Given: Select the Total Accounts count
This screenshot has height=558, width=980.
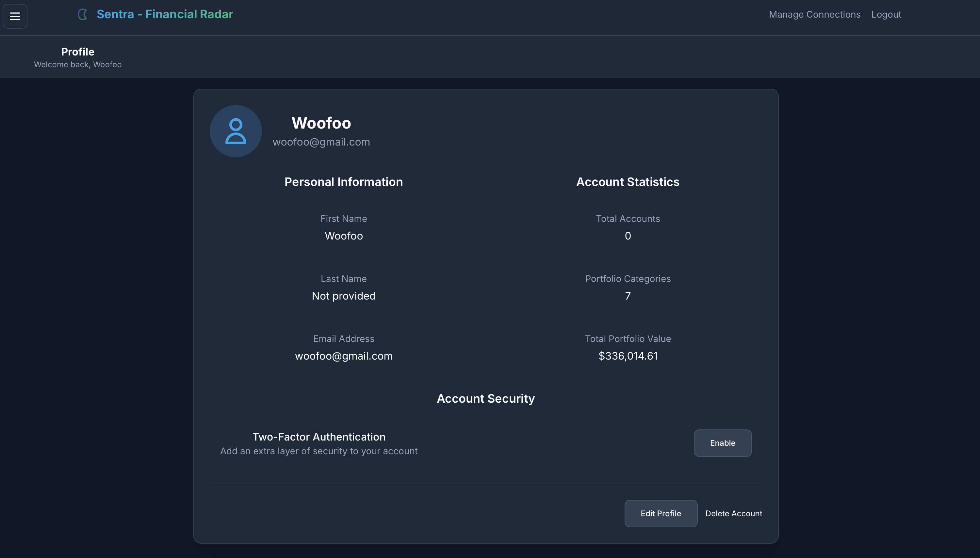Looking at the screenshot, I should point(628,236).
